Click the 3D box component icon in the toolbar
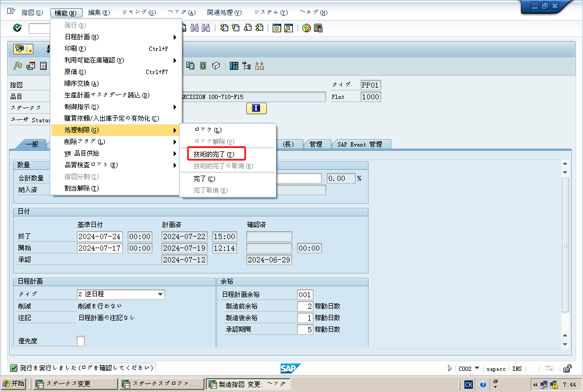 (x=216, y=66)
